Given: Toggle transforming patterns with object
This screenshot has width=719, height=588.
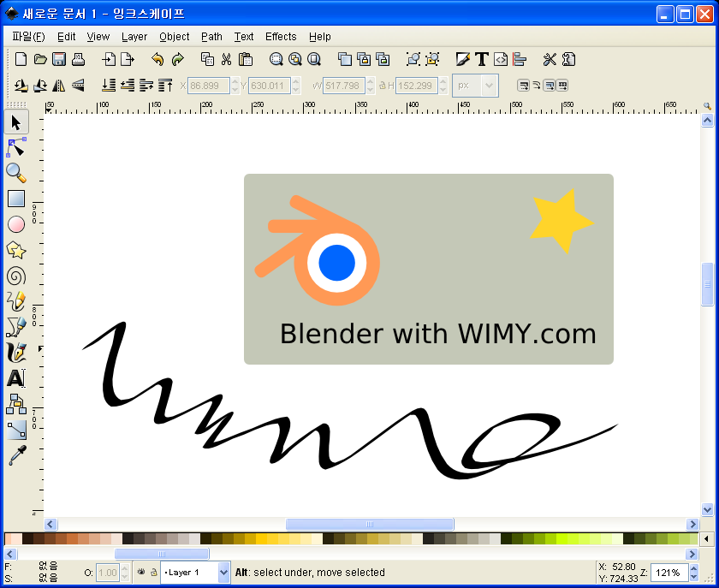Looking at the screenshot, I should 562,86.
